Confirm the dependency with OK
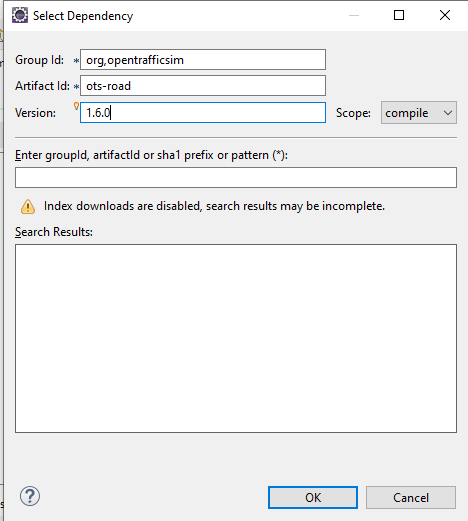The width and height of the screenshot is (468, 521). pos(313,497)
